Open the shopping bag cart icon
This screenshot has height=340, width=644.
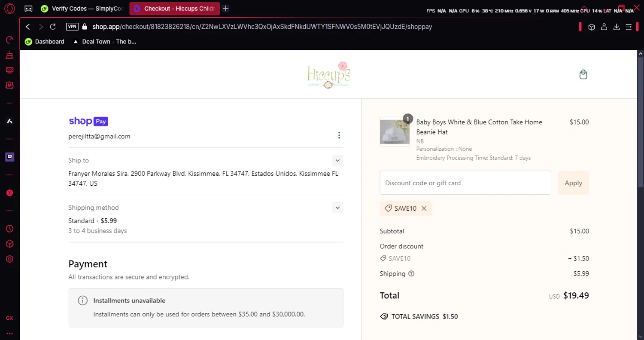coord(583,74)
